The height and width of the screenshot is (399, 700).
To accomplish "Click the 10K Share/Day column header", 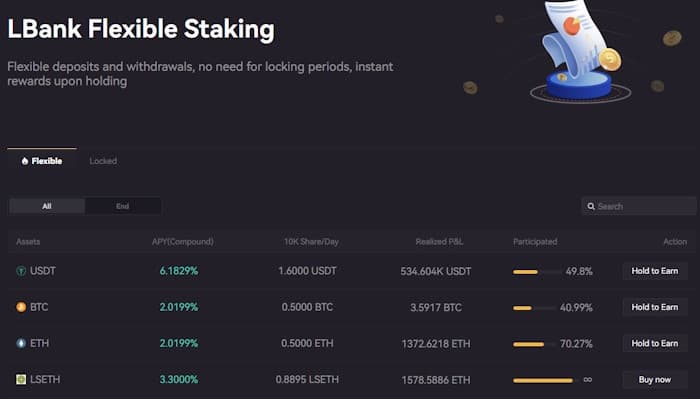I will (311, 242).
